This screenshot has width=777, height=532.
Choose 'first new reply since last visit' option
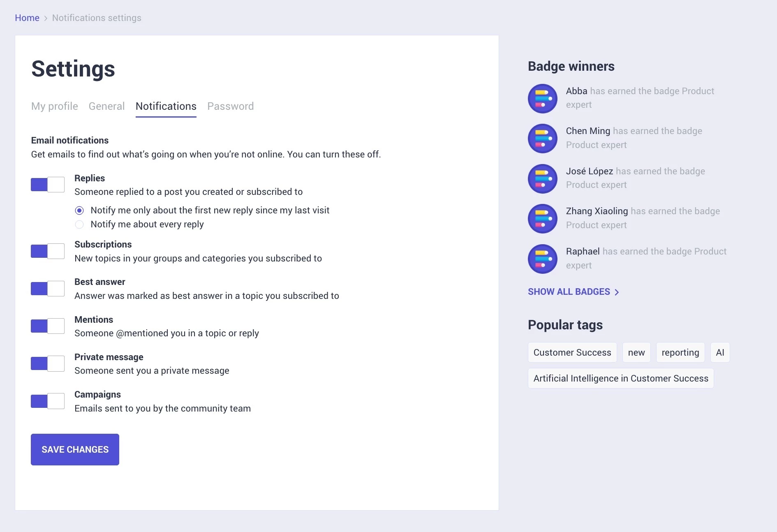[79, 210]
